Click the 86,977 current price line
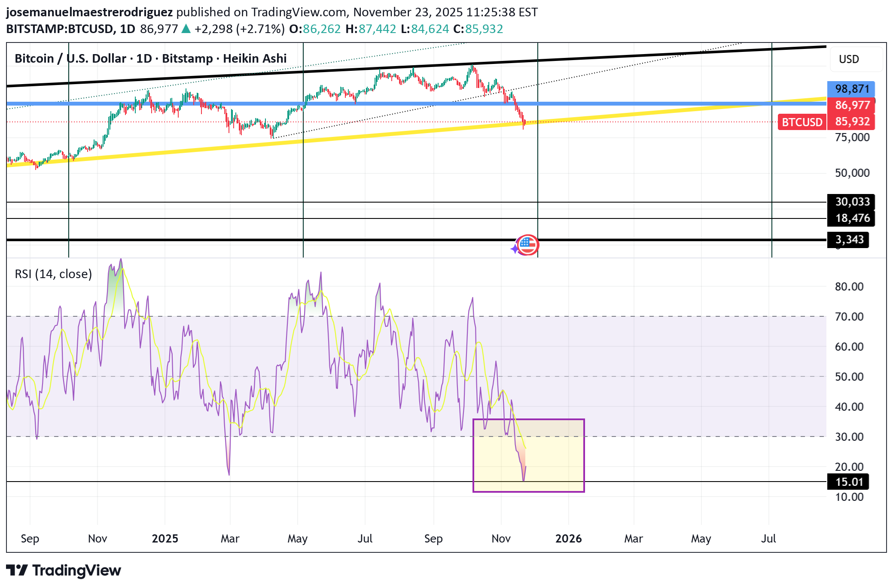Image resolution: width=893 pixels, height=588 pixels. 852,105
